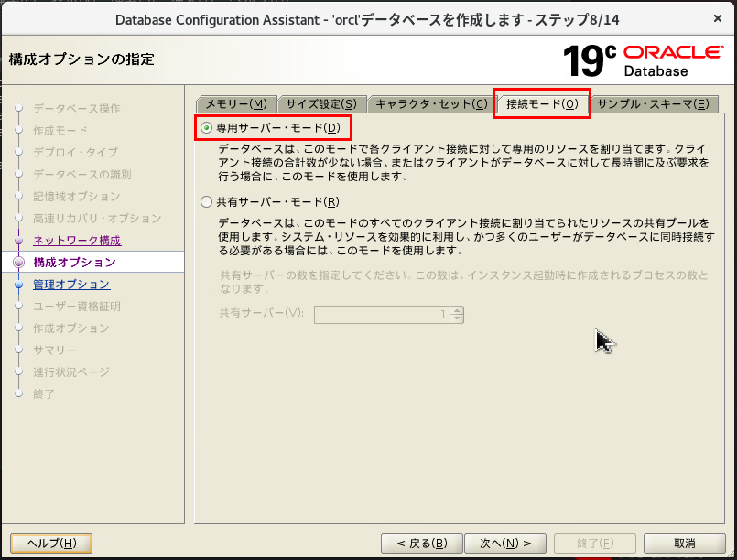Click the Oracle 19c Database logo
This screenshot has width=737, height=560.
point(643,60)
